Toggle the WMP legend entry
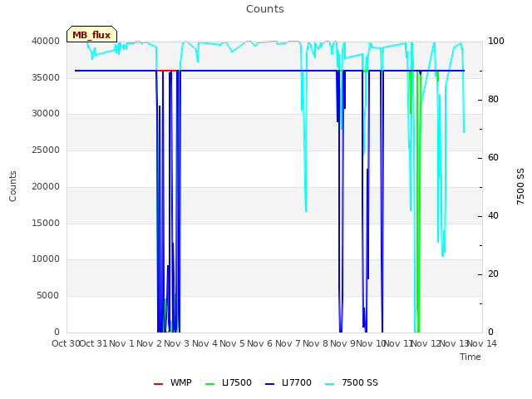The height and width of the screenshot is (399, 532). pyautogui.click(x=173, y=382)
